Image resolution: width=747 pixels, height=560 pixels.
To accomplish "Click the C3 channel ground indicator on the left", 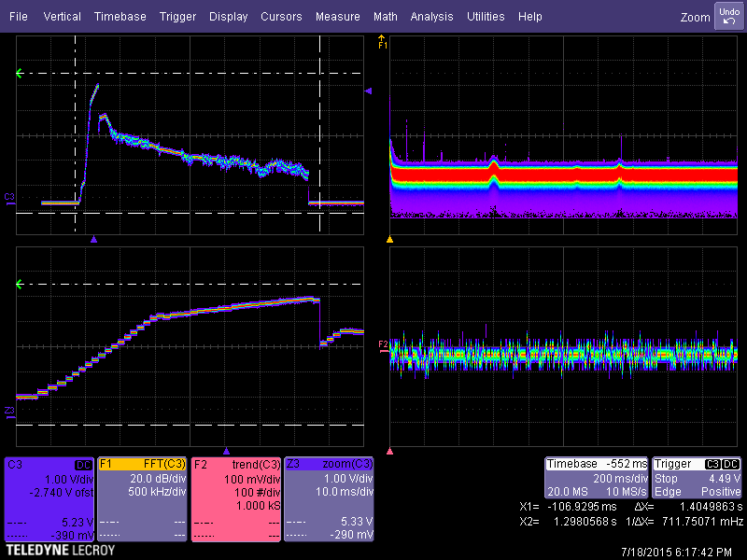I will tap(9, 196).
